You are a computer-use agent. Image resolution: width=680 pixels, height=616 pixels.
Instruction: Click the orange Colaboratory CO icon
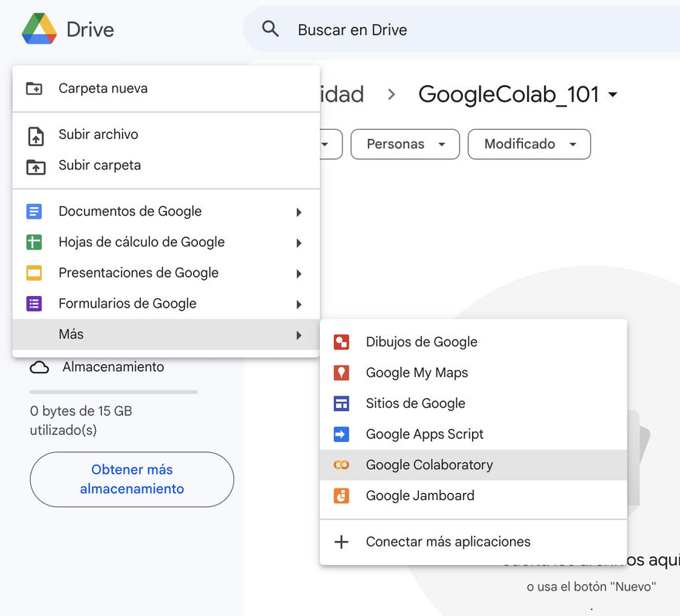coord(342,465)
